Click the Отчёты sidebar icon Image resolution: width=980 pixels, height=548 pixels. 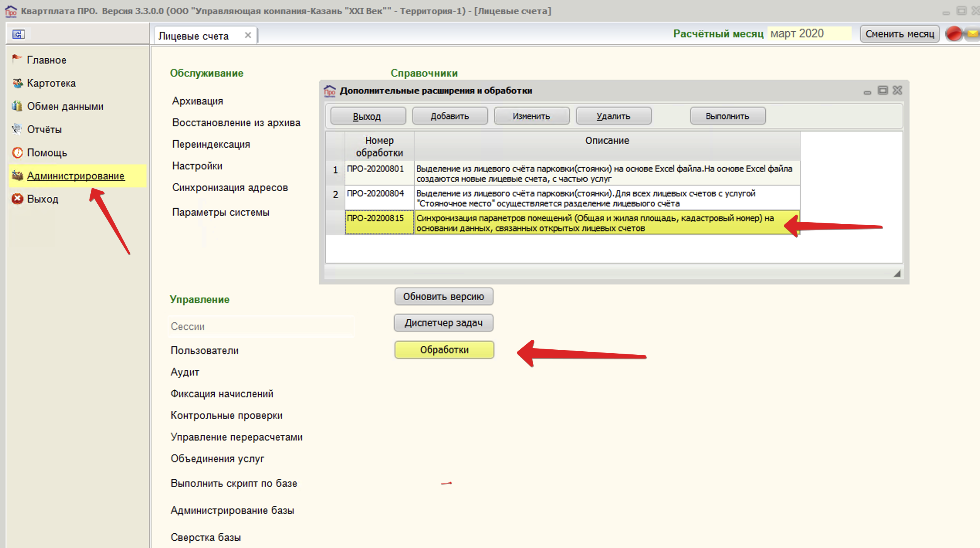17,129
